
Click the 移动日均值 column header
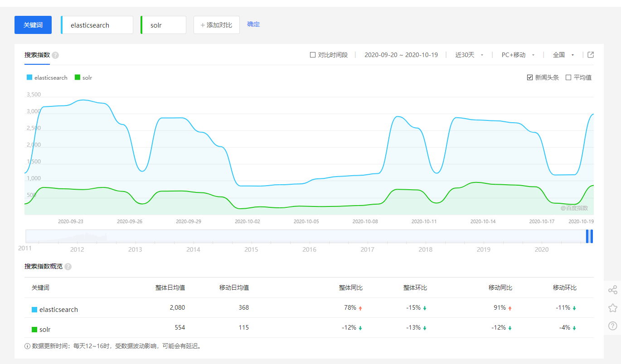point(234,287)
